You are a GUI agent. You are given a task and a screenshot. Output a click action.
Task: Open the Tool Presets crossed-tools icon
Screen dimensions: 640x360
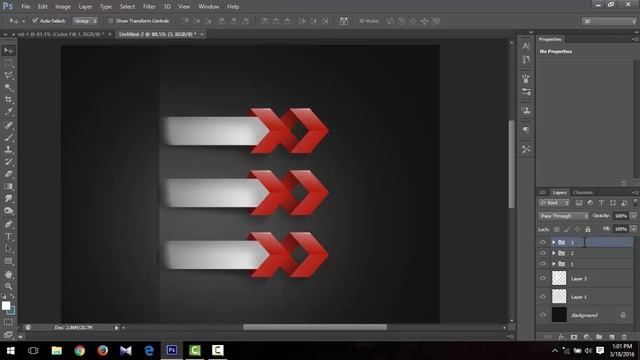526,149
